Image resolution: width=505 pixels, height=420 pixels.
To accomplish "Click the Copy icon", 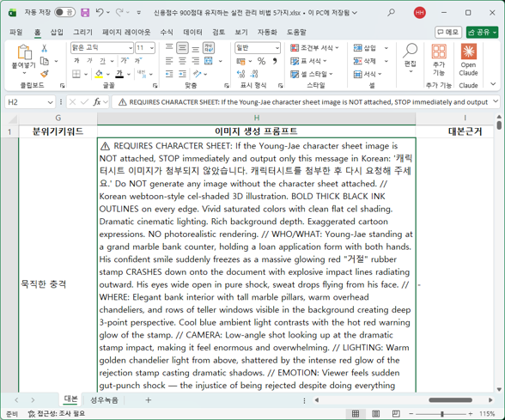I will tap(45, 61).
